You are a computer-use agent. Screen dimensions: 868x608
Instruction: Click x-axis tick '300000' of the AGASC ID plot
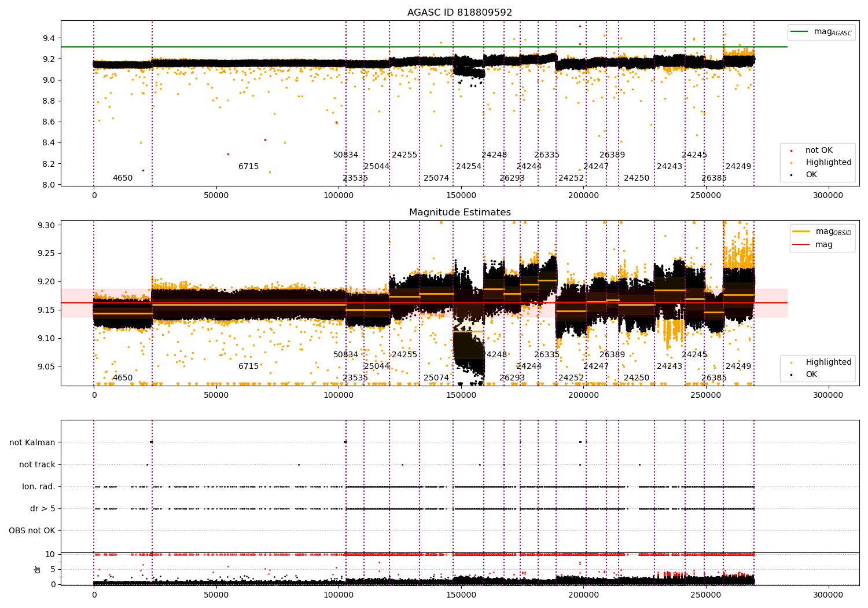[x=828, y=196]
